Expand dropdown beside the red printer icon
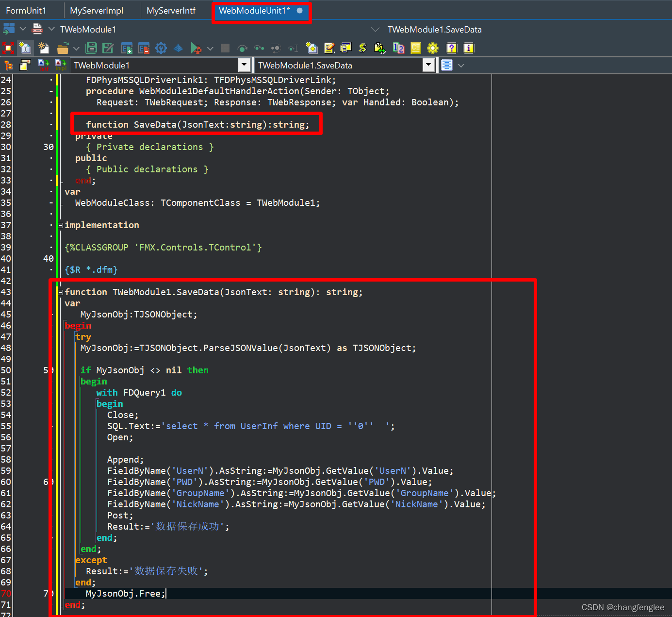This screenshot has height=617, width=672. [51, 29]
